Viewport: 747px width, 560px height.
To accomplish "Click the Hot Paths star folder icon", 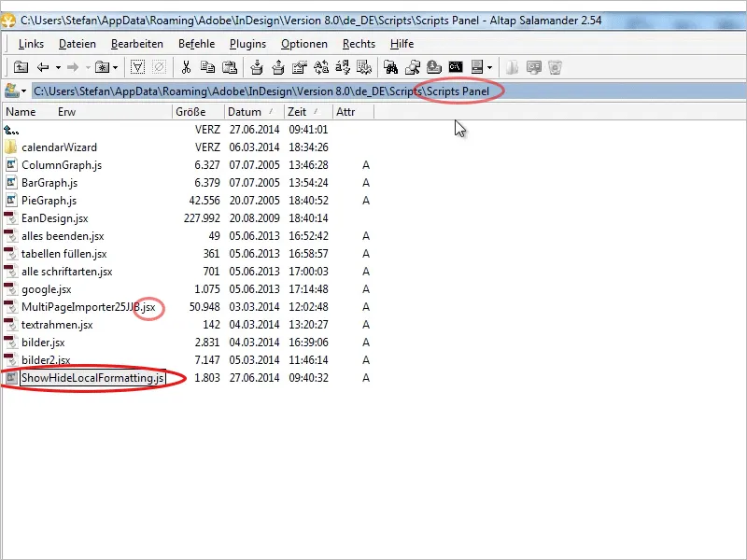I will point(102,67).
